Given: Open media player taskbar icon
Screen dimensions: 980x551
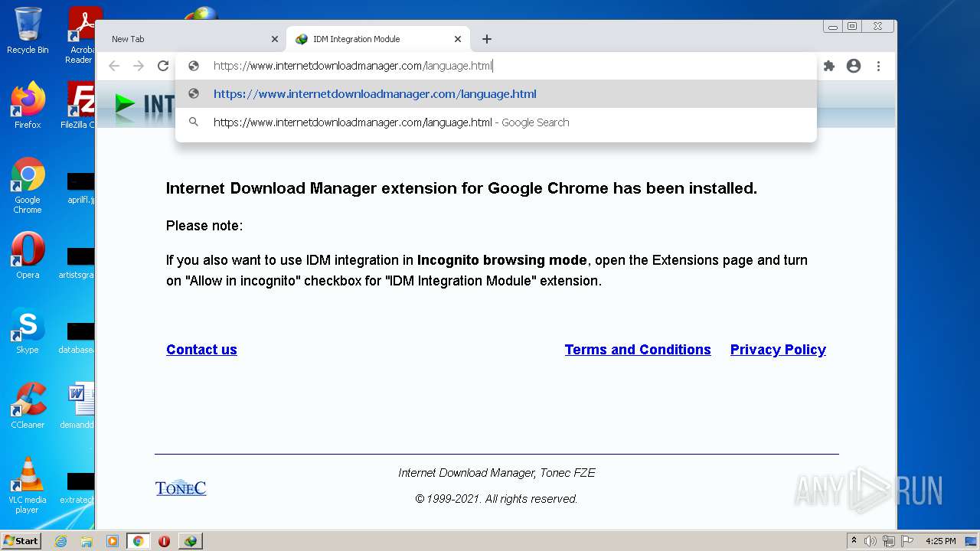Looking at the screenshot, I should coord(113,541).
